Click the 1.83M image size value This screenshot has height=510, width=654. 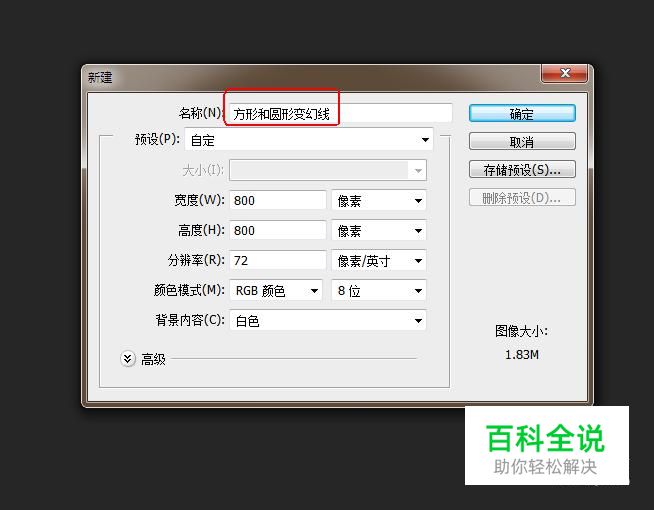pos(522,355)
